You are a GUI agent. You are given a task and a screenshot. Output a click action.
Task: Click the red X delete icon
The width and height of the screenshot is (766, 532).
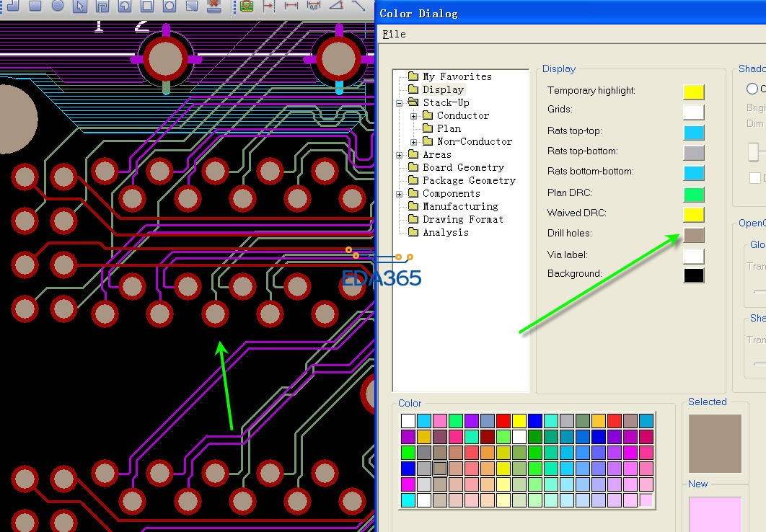pos(213,6)
